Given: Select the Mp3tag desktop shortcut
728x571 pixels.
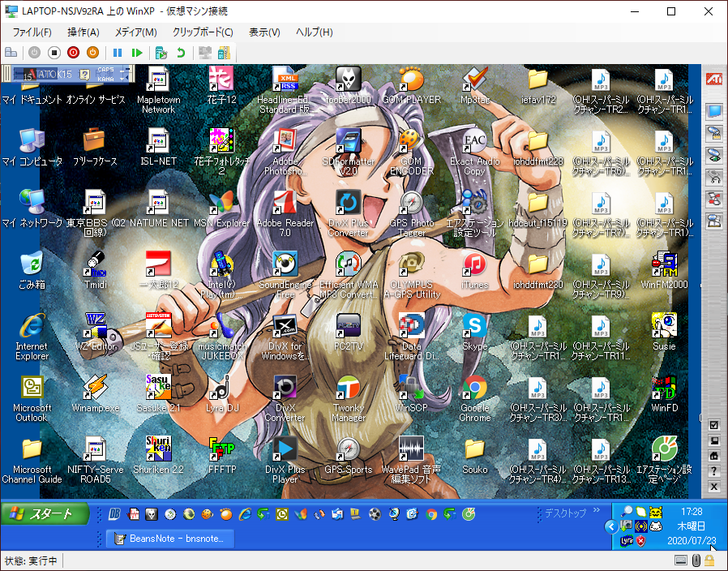Looking at the screenshot, I should 475,85.
